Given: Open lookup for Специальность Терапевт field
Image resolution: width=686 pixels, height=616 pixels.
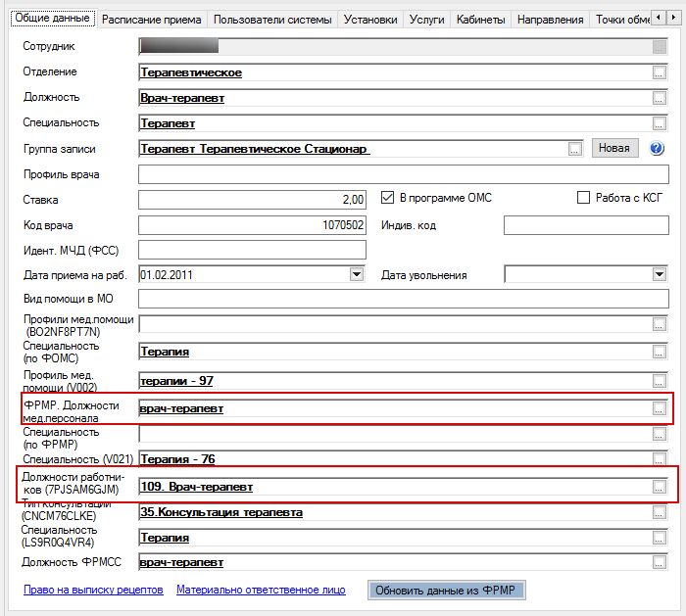Looking at the screenshot, I should click(659, 123).
